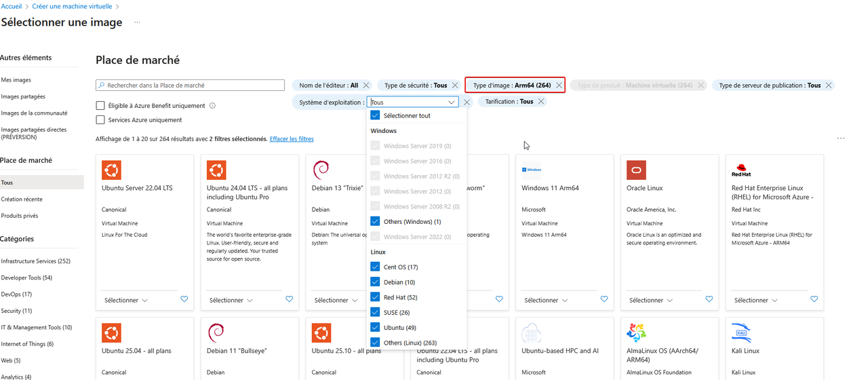Open Images partagées in sidebar
The height and width of the screenshot is (380, 868).
click(23, 96)
